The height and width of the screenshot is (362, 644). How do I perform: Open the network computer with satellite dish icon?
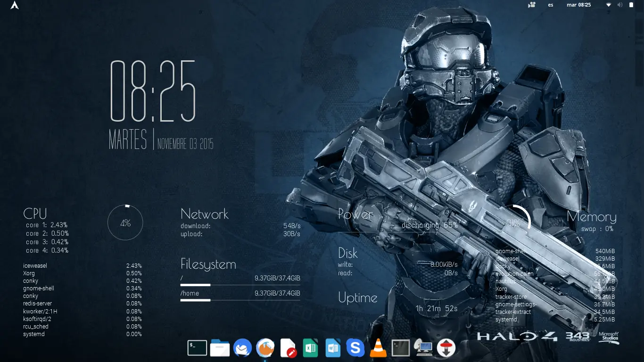tap(423, 348)
